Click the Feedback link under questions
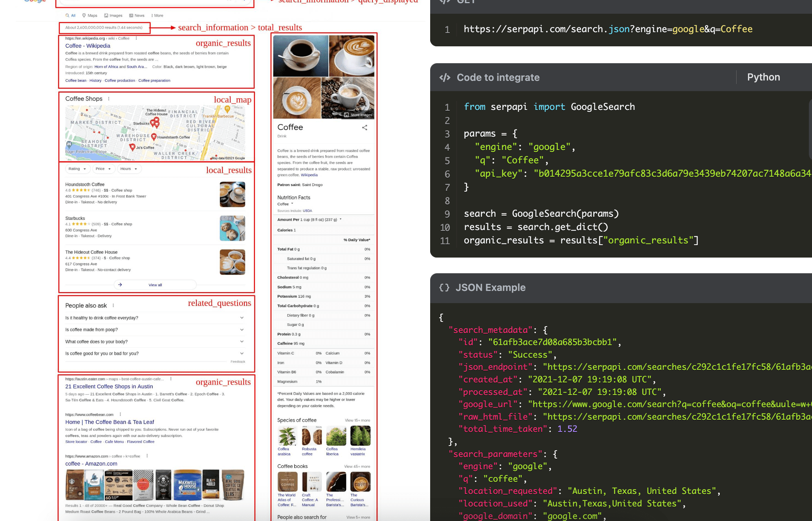This screenshot has width=812, height=521. click(238, 362)
